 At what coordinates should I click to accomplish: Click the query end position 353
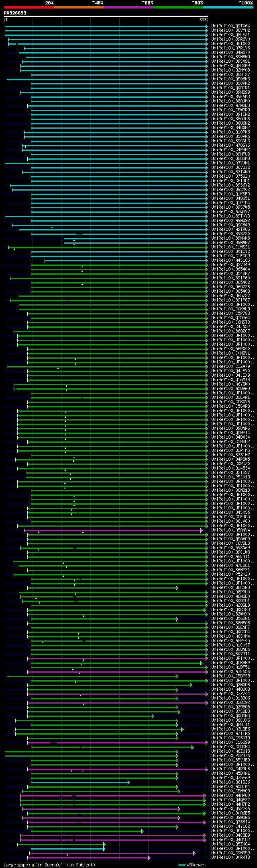pos(203,20)
